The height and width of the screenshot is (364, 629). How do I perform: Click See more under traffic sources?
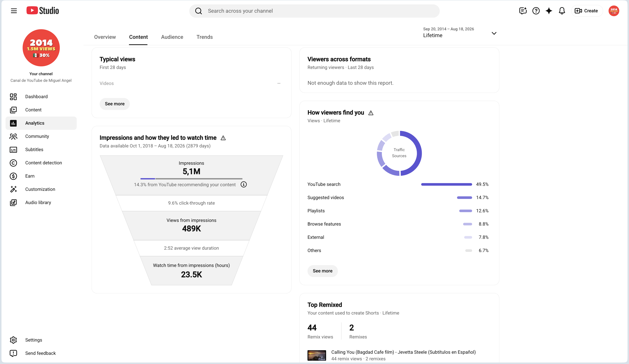pos(322,271)
